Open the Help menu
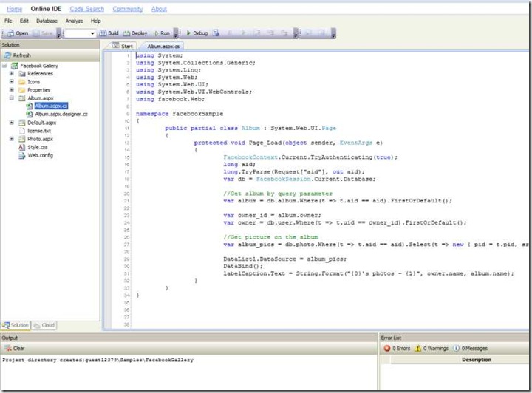 pos(95,21)
